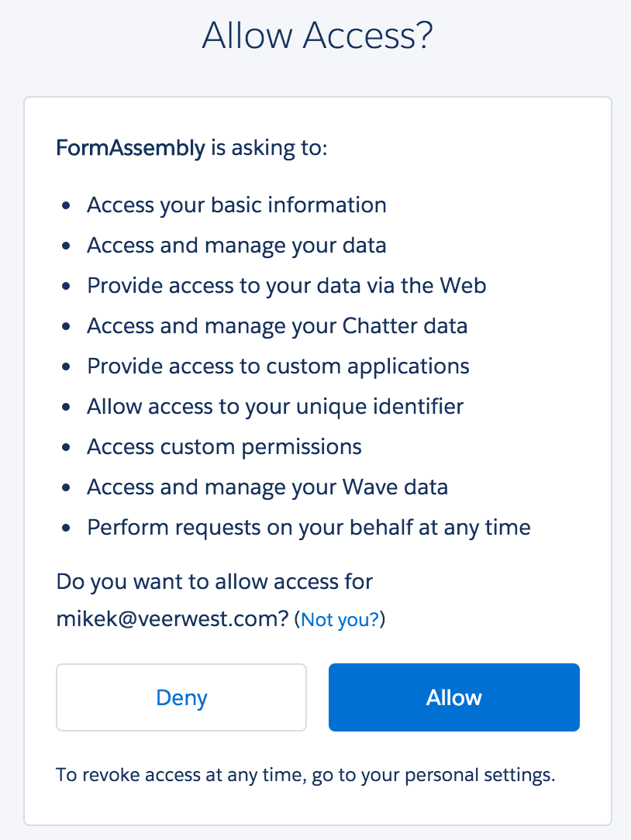Follow the "Not you?" link
This screenshot has height=840, width=631.
click(340, 620)
